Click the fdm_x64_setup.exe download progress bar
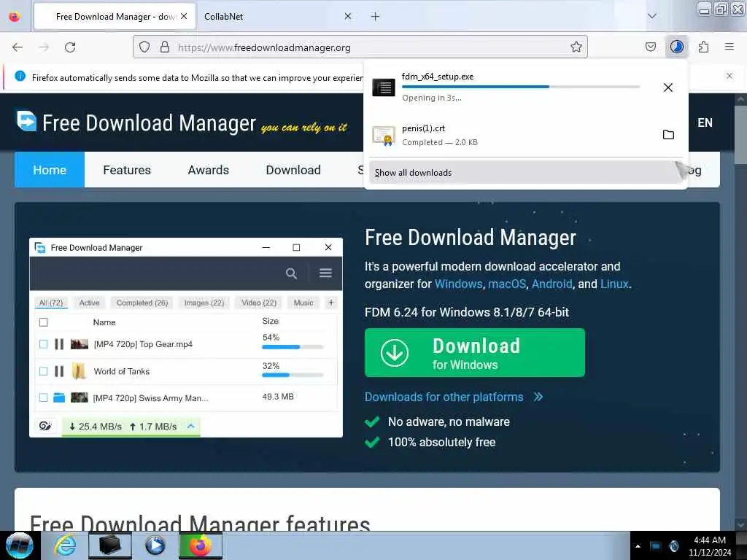747x560 pixels. [520, 87]
